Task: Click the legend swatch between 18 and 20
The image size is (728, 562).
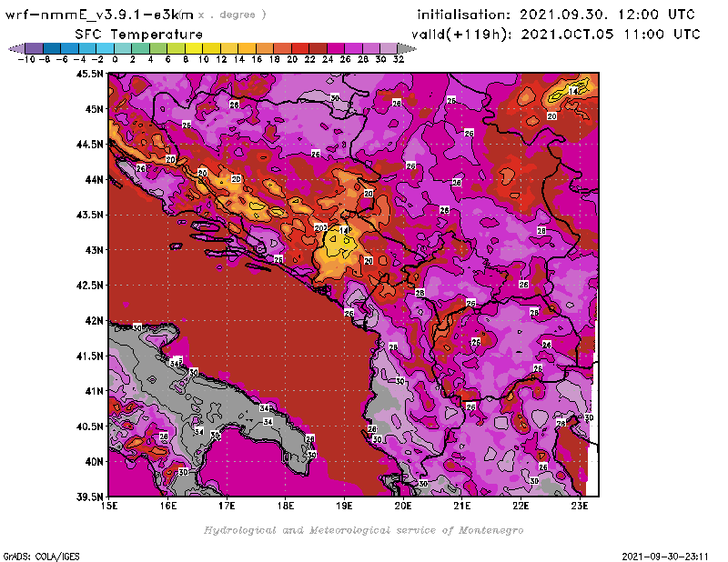Action: 282,48
